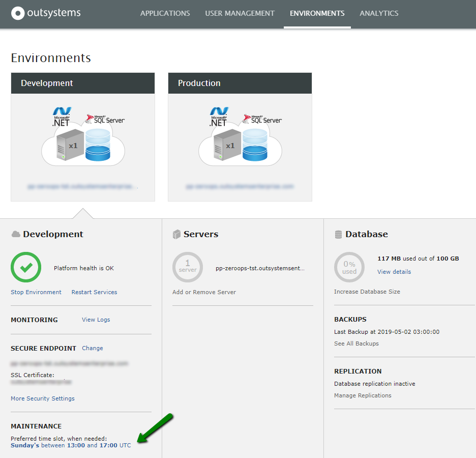Click the OutSystems logo

pyautogui.click(x=46, y=13)
